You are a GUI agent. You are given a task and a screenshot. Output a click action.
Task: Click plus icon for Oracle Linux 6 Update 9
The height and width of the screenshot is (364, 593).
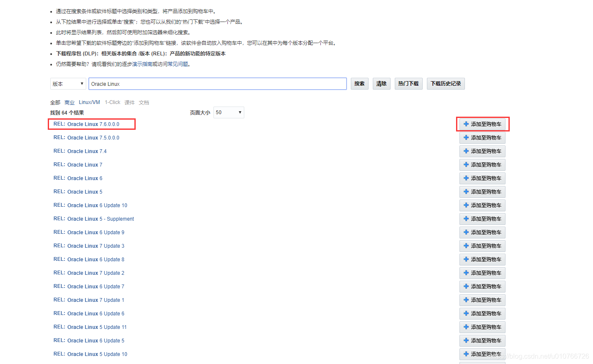coord(466,233)
